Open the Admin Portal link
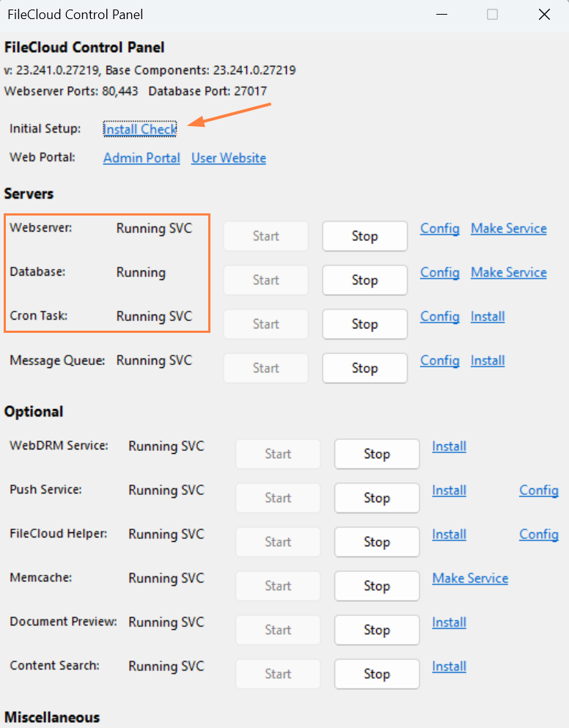This screenshot has height=728, width=569. (142, 158)
